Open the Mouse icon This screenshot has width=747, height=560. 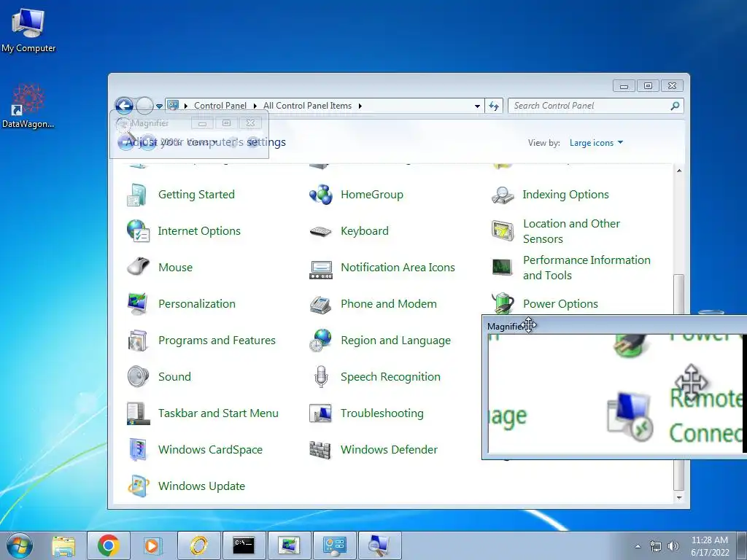tap(138, 267)
